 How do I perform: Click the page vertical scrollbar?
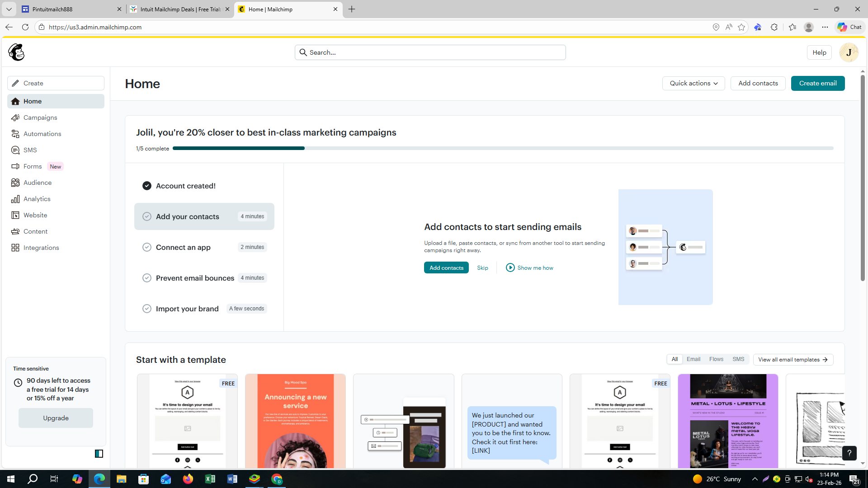click(x=863, y=178)
